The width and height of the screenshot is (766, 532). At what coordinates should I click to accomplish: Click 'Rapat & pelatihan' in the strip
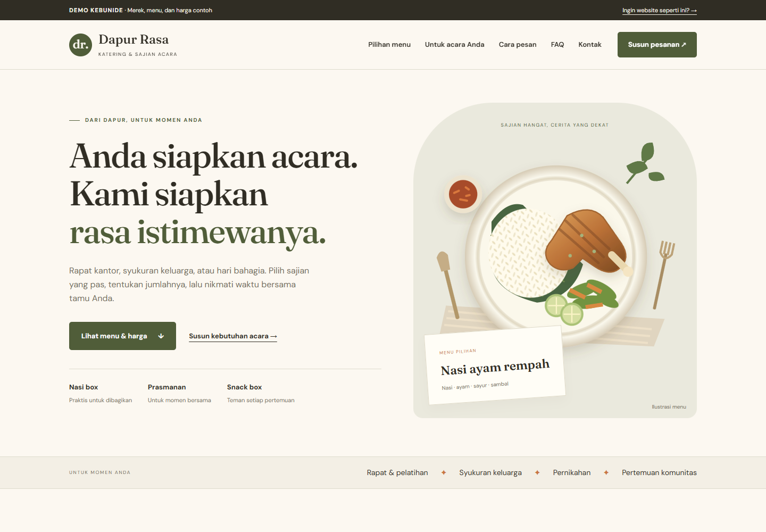point(397,472)
